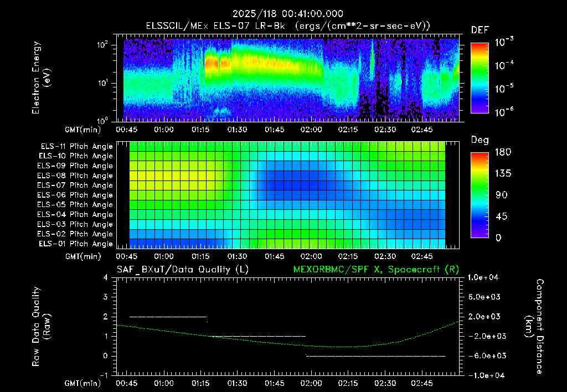Image resolution: width=567 pixels, height=392 pixels.
Task: Click the ELS-08 Pitch Angle row label
Action: point(75,176)
